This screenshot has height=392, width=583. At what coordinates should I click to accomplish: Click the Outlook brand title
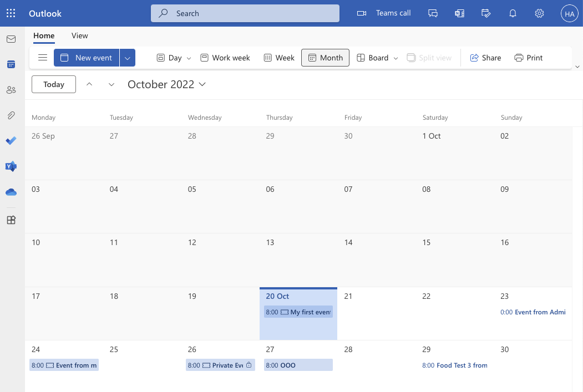(x=45, y=13)
